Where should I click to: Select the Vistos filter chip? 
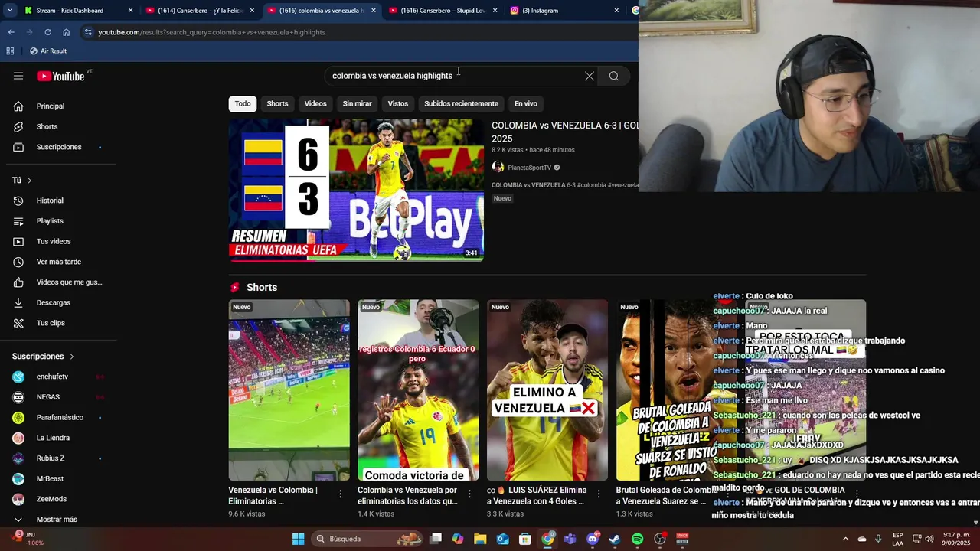398,103
